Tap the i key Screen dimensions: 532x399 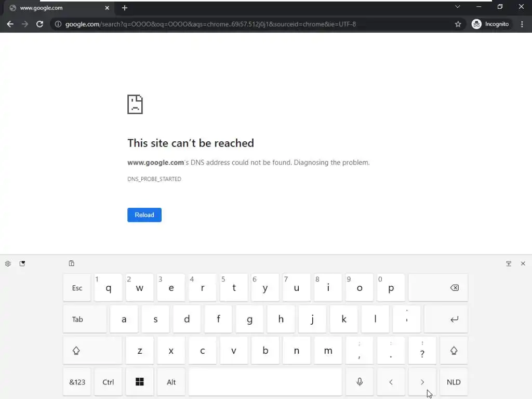(328, 288)
